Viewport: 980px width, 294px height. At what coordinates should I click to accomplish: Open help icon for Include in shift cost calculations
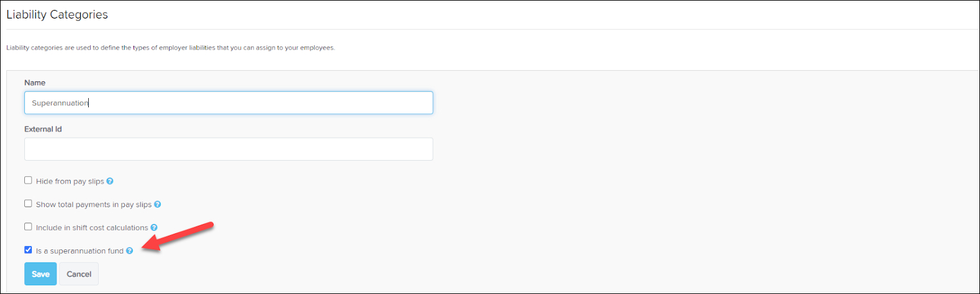[154, 228]
